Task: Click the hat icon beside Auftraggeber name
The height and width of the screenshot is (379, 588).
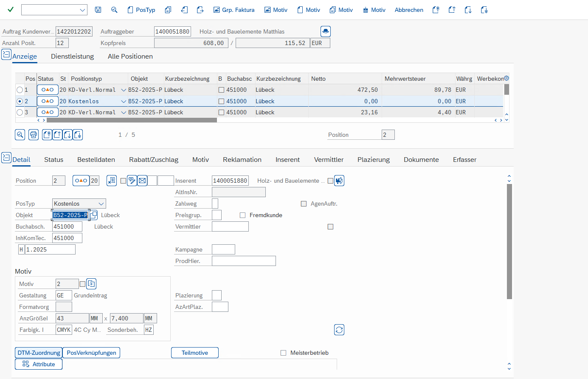Action: pos(326,31)
